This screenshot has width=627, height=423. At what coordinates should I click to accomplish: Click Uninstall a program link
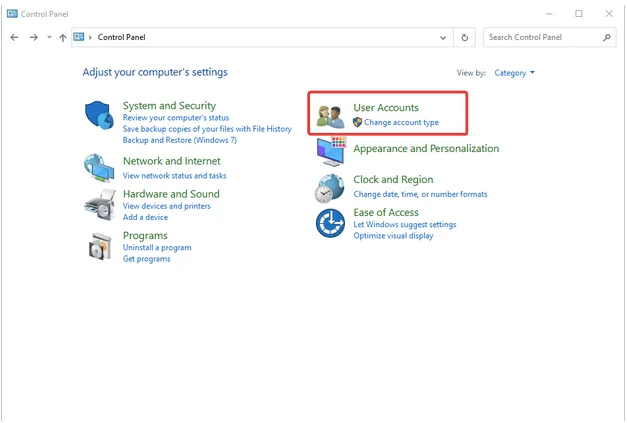pyautogui.click(x=157, y=247)
